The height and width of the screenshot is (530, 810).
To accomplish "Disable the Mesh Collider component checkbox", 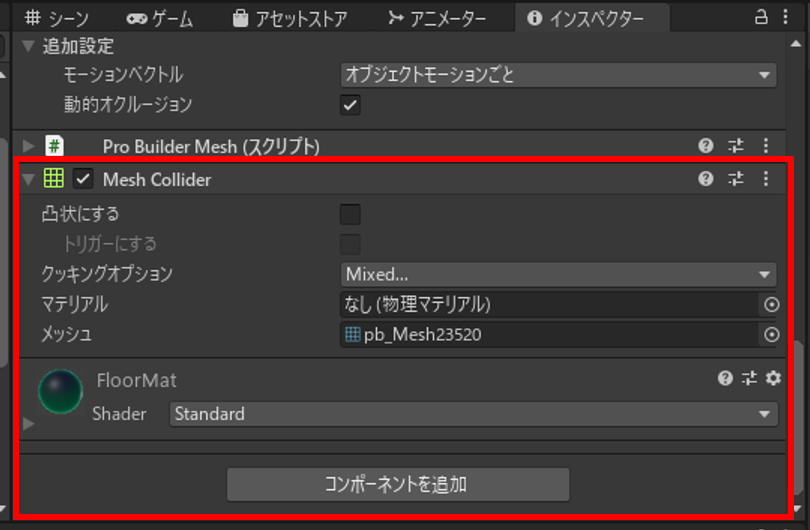I will [x=84, y=180].
